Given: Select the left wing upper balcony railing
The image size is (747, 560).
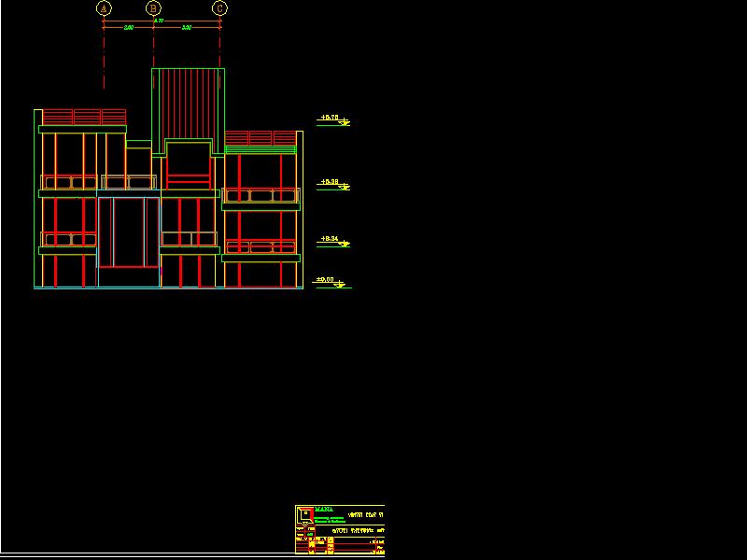Looking at the screenshot, I should tap(70, 182).
